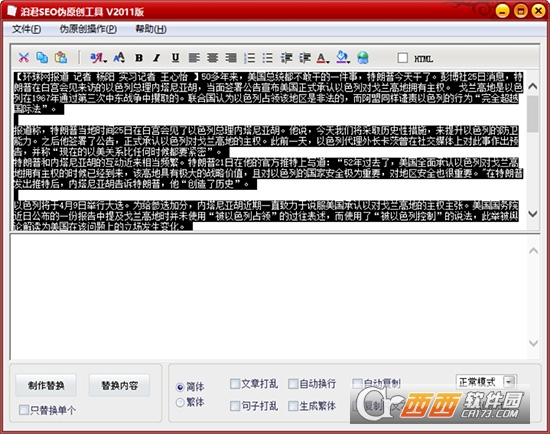This screenshot has height=434, width=550.
Task: Click inside the empty lower output pane
Action: (x=268, y=296)
